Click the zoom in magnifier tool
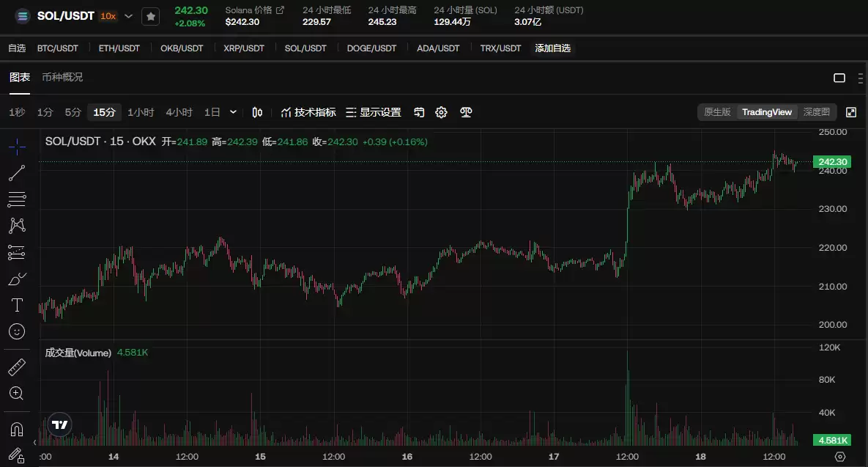Image resolution: width=868 pixels, height=467 pixels. pyautogui.click(x=16, y=394)
